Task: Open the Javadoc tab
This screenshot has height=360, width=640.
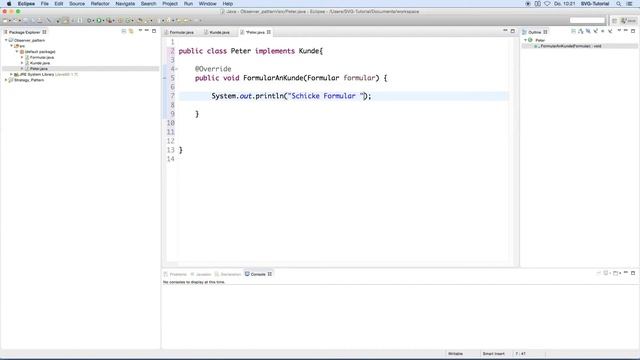Action: tap(200, 274)
